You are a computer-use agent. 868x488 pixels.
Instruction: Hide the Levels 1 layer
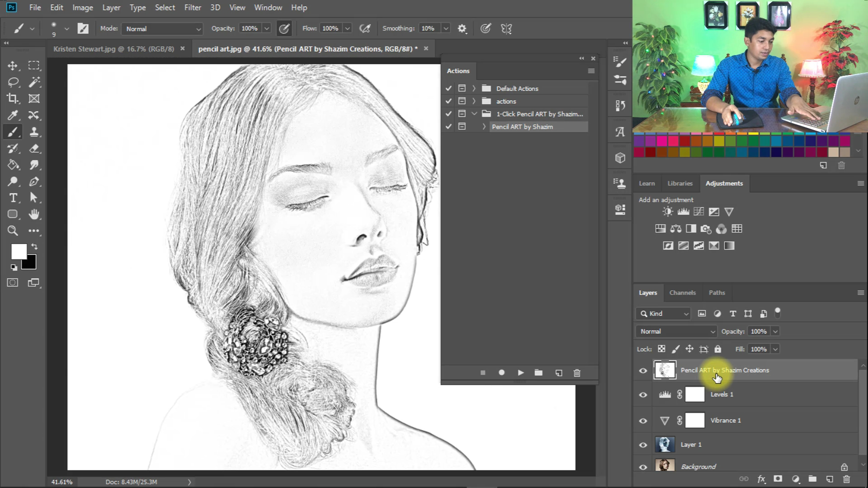[643, 394]
